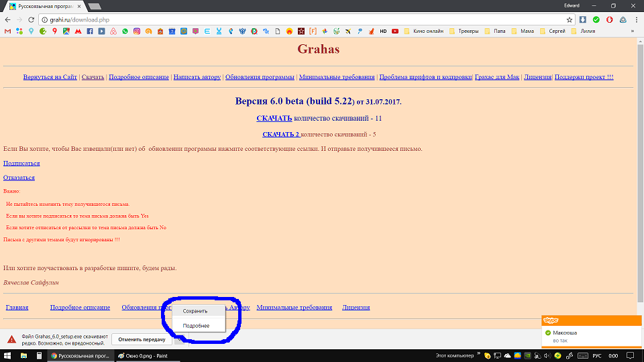Open Windows Start menu
This screenshot has height=362, width=644.
(x=7, y=356)
